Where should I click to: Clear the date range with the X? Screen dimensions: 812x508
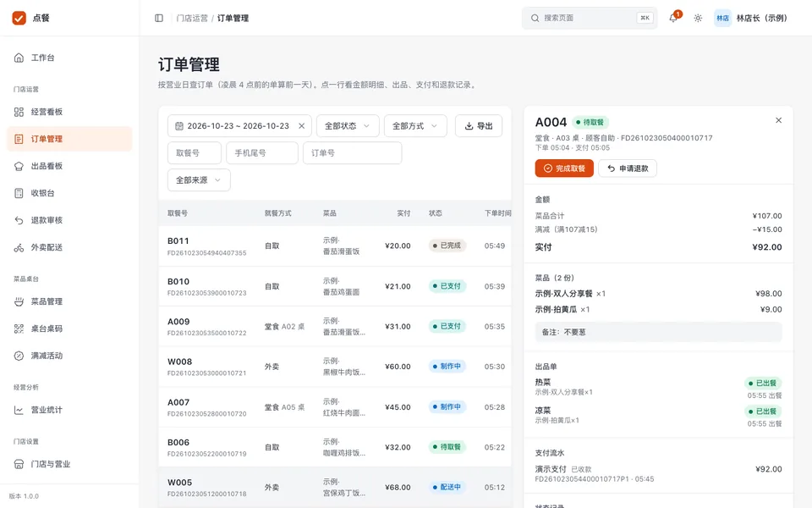point(301,126)
